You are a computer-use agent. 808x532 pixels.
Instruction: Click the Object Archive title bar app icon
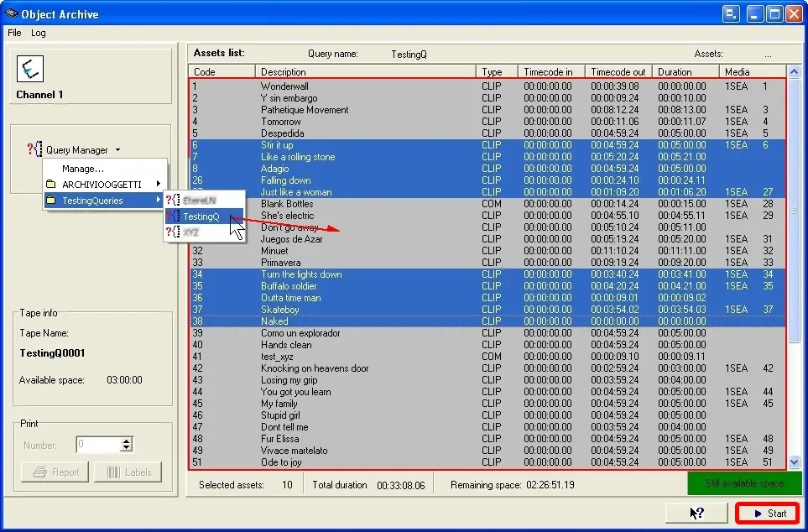coord(11,13)
